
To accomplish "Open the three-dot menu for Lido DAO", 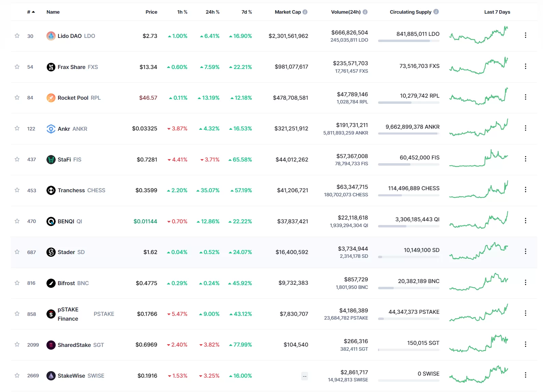I will coord(525,35).
